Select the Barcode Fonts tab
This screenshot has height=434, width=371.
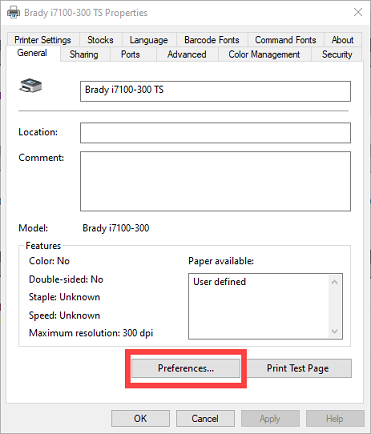click(212, 40)
